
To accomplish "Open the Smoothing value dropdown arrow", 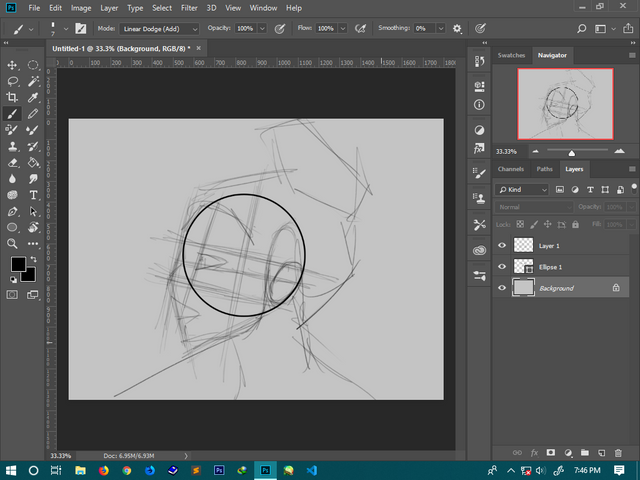I will click(441, 29).
